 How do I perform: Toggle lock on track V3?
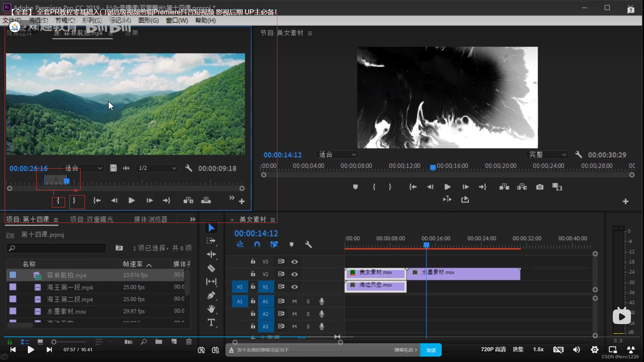253,261
